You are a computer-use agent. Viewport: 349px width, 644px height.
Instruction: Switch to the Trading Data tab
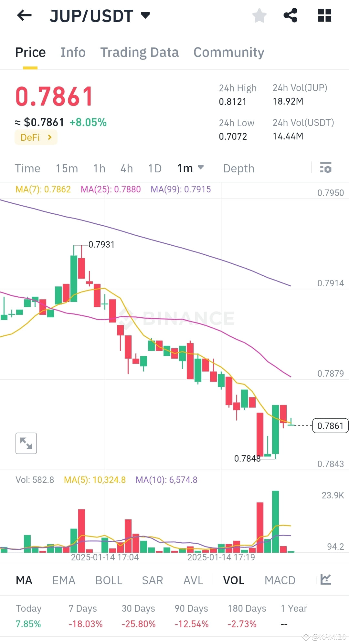click(x=140, y=52)
